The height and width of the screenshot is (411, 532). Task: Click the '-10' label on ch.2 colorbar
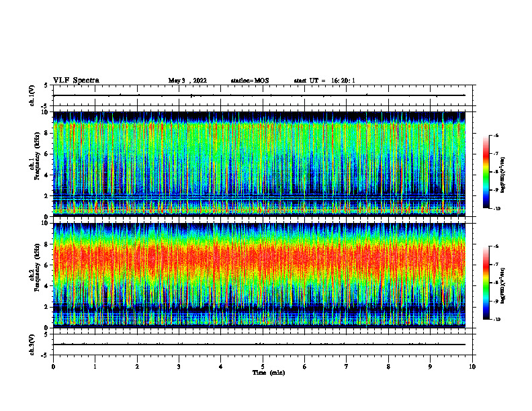496,319
